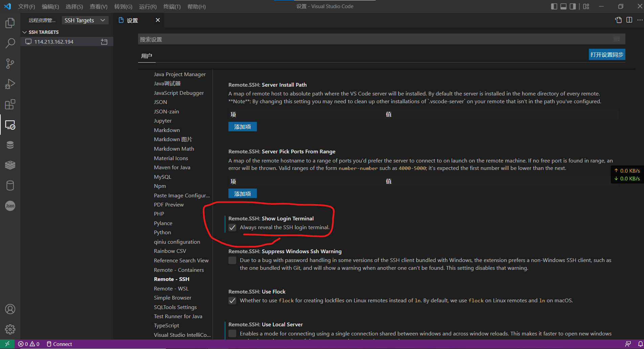This screenshot has width=644, height=349.
Task: Select Rainbow CSV settings entry
Action: (x=170, y=251)
